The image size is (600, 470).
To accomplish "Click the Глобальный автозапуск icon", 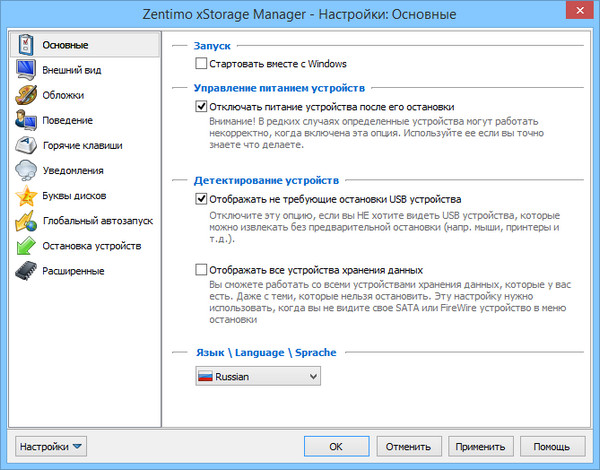I will (26, 220).
